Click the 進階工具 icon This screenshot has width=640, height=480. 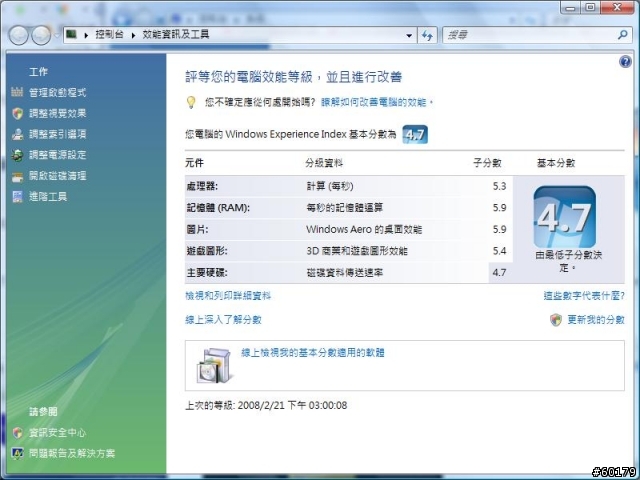(17, 197)
